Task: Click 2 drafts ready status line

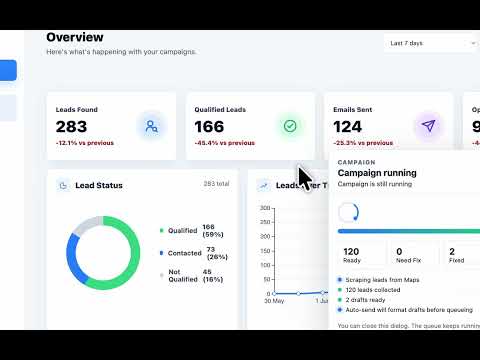Action: point(362,300)
